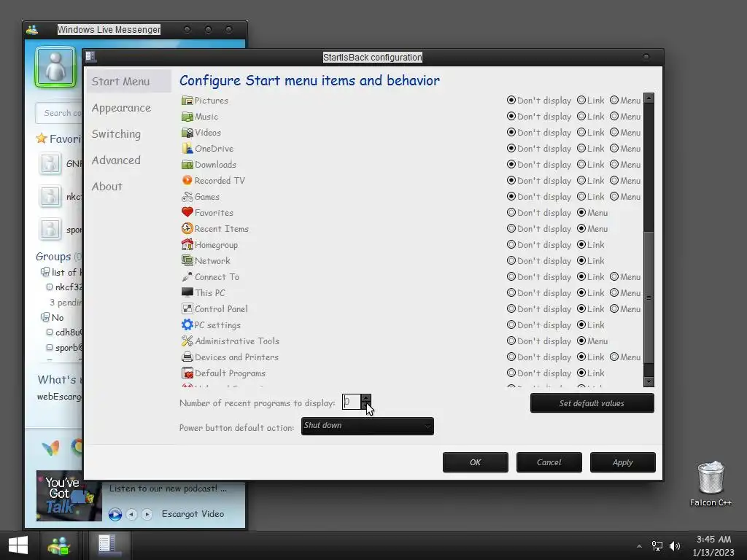Click the Music folder icon
747x560 pixels.
(187, 117)
